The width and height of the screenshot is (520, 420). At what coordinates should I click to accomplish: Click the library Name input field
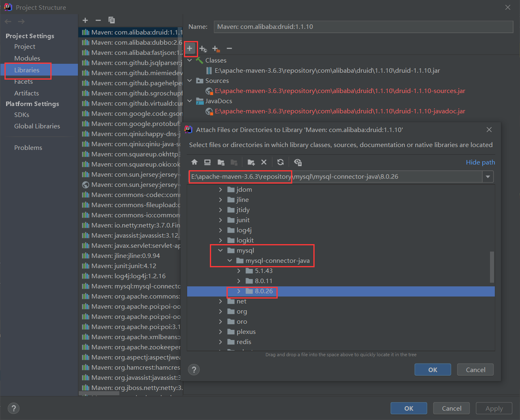pyautogui.click(x=363, y=27)
